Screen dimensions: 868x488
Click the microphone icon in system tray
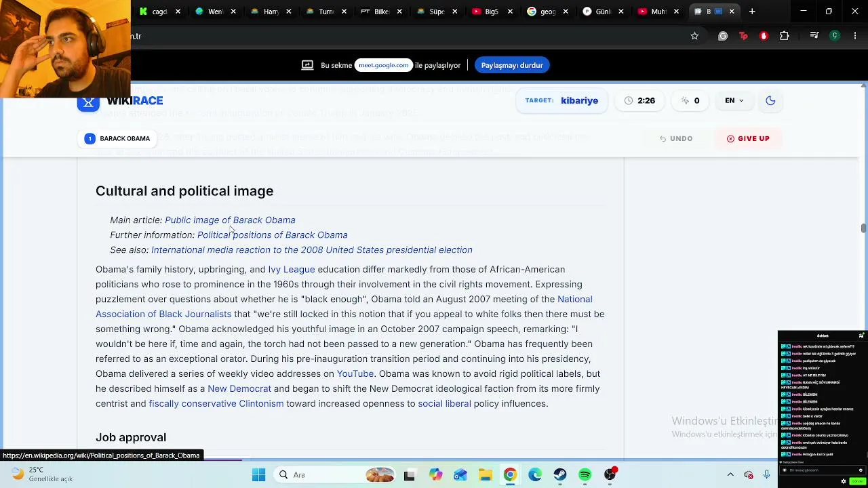point(767,474)
